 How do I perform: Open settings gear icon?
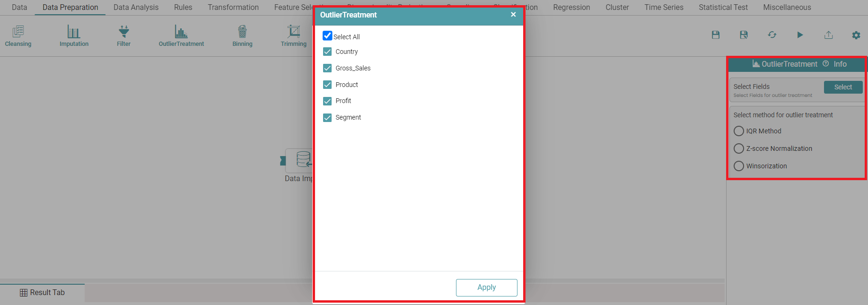[x=856, y=35]
